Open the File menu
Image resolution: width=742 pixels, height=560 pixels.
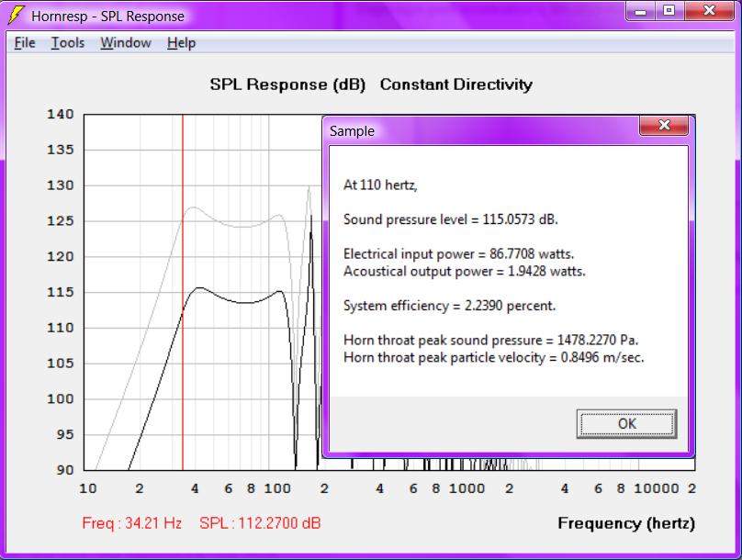pos(25,43)
